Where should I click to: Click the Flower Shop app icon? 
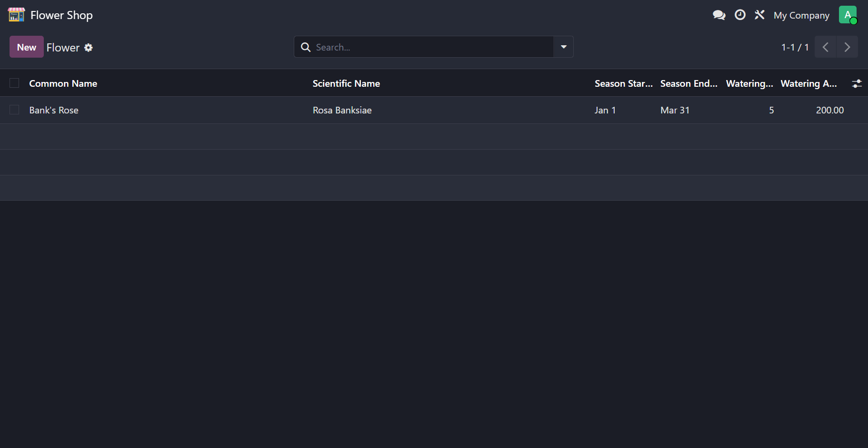[16, 15]
